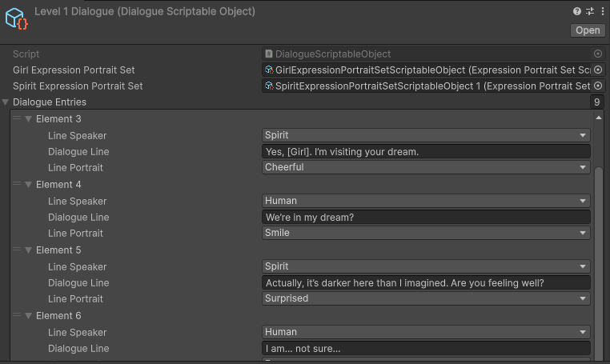
Task: Grab the drag handle of Element 3
Action: click(x=16, y=119)
